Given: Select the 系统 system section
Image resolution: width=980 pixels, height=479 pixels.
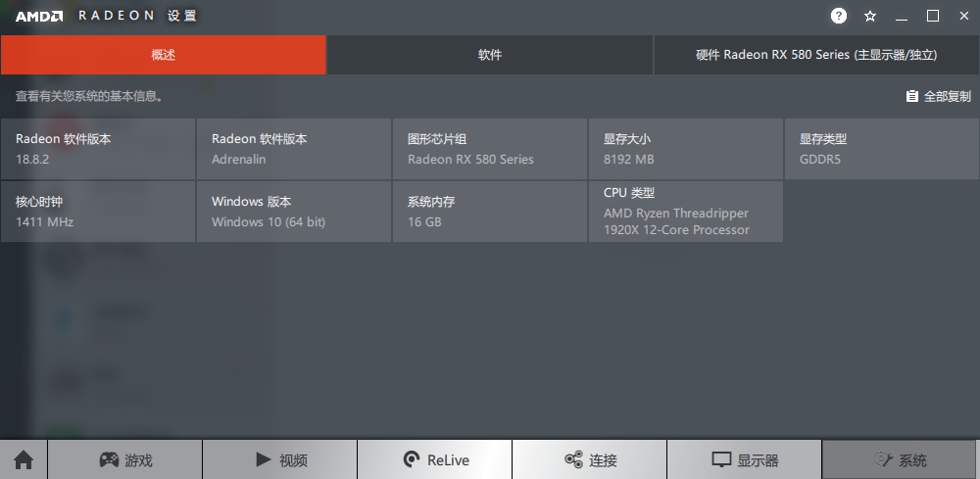Looking at the screenshot, I should 899,460.
